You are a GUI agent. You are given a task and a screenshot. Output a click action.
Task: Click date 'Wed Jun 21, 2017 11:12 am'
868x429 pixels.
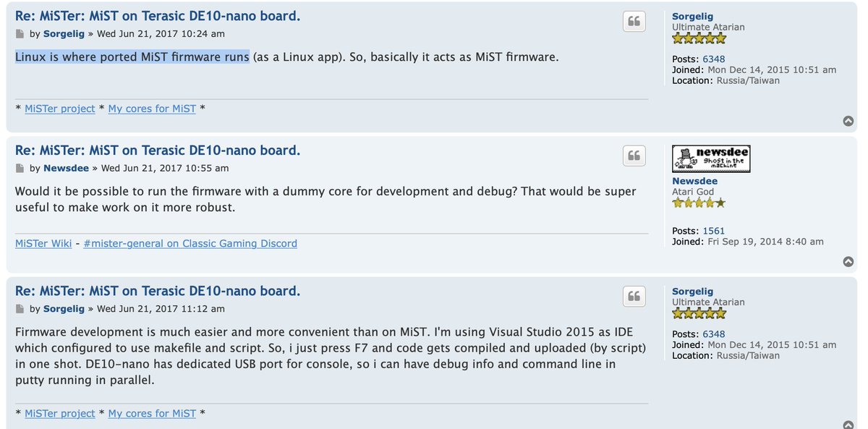point(161,309)
